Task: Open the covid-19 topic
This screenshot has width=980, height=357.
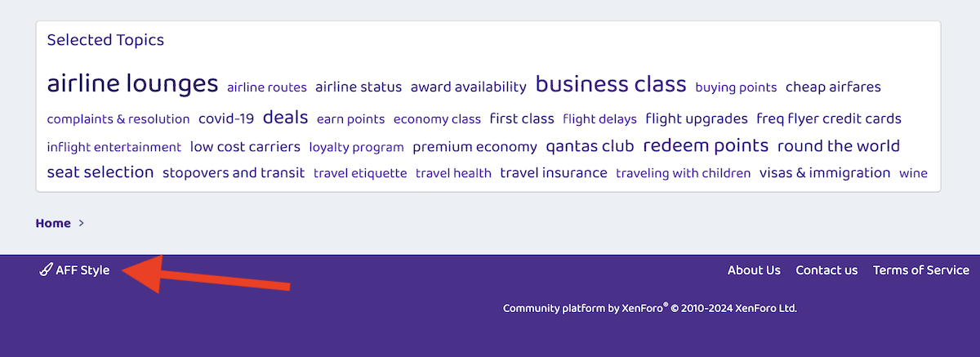Action: coord(226,118)
